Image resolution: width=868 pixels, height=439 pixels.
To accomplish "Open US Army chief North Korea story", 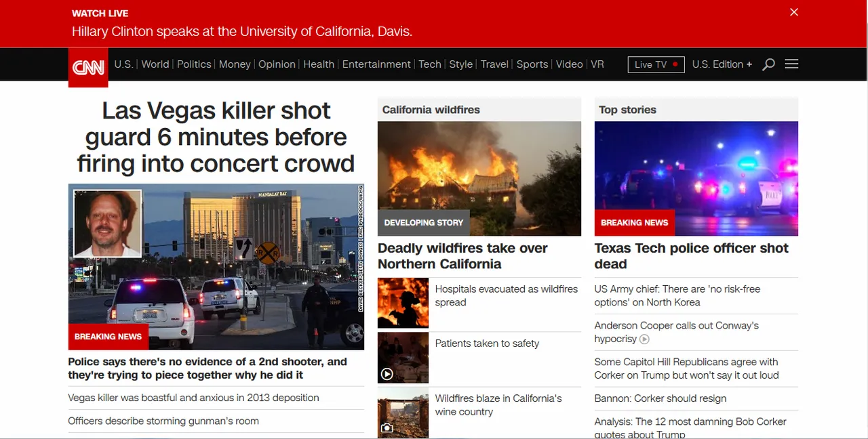I will [x=677, y=295].
